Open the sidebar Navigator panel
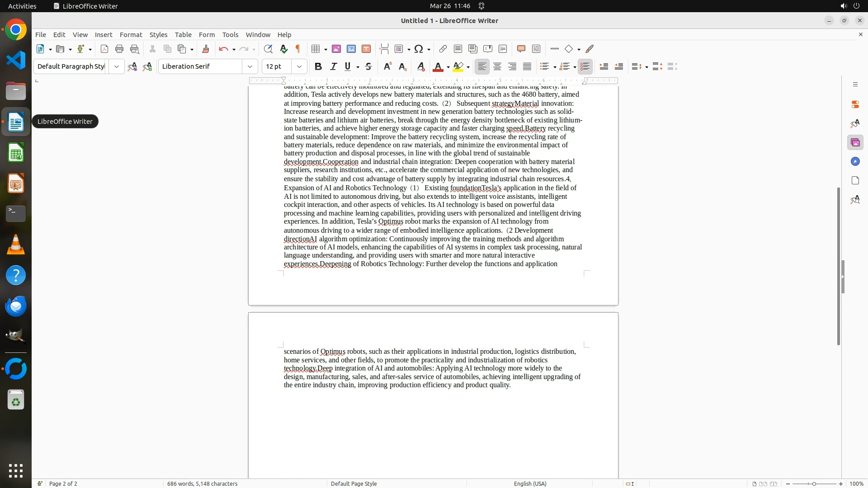 (855, 161)
